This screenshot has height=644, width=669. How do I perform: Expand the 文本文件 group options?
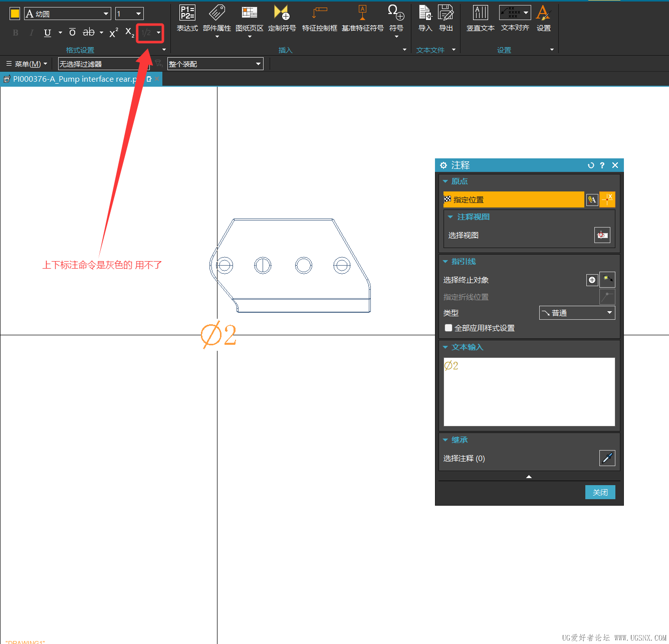tap(454, 50)
